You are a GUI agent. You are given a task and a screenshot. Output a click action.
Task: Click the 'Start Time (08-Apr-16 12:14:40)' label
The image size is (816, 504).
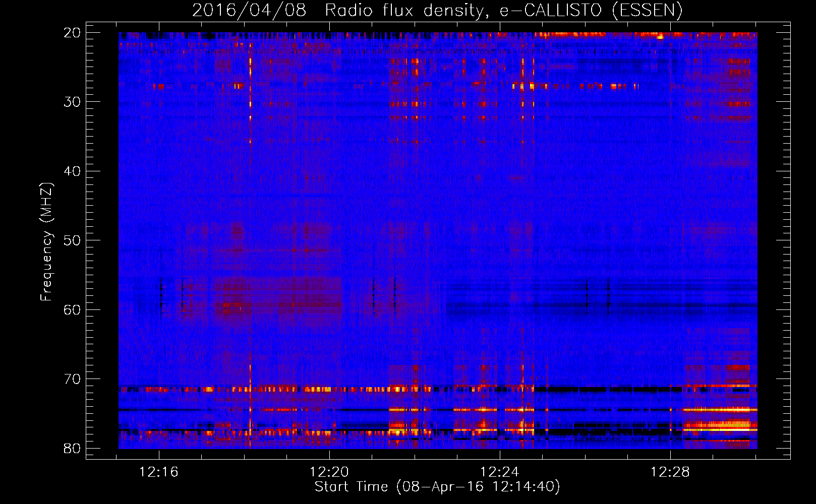[x=437, y=487]
